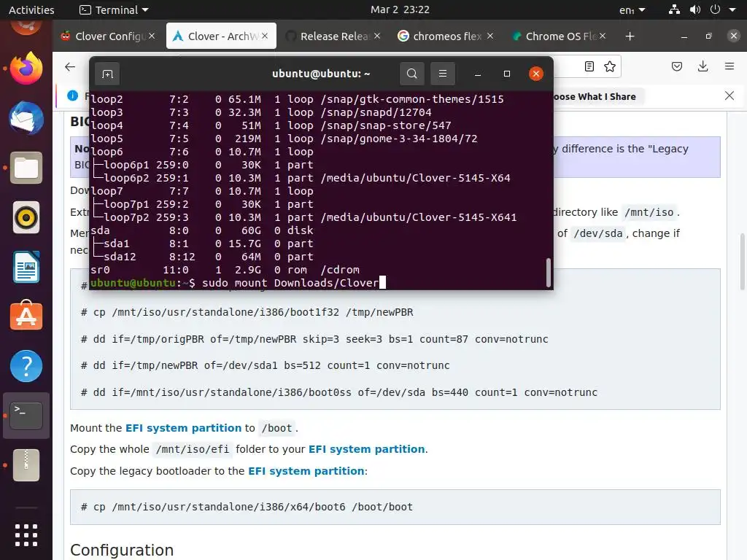Open Firefox from the dock
This screenshot has width=747, height=560.
point(26,69)
